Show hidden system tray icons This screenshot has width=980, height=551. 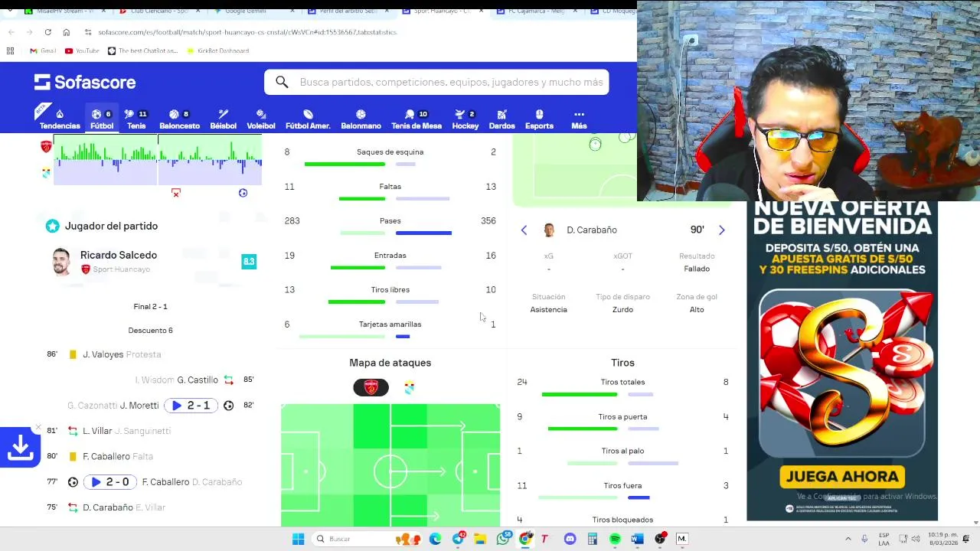pos(848,539)
